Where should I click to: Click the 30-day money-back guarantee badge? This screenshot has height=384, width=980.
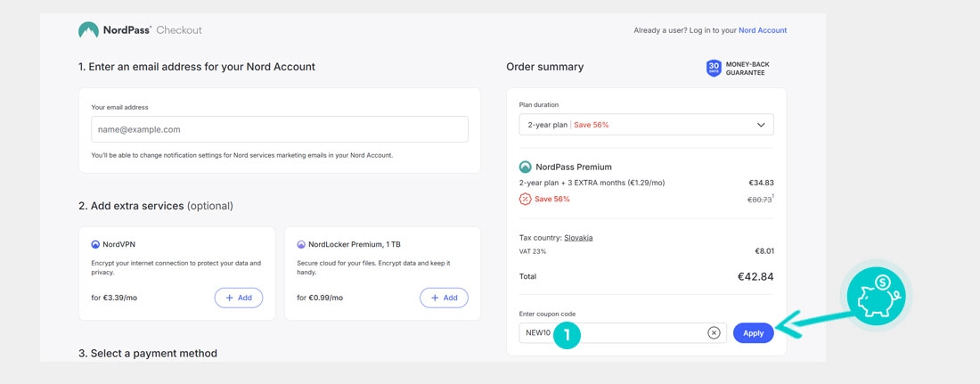pyautogui.click(x=714, y=68)
